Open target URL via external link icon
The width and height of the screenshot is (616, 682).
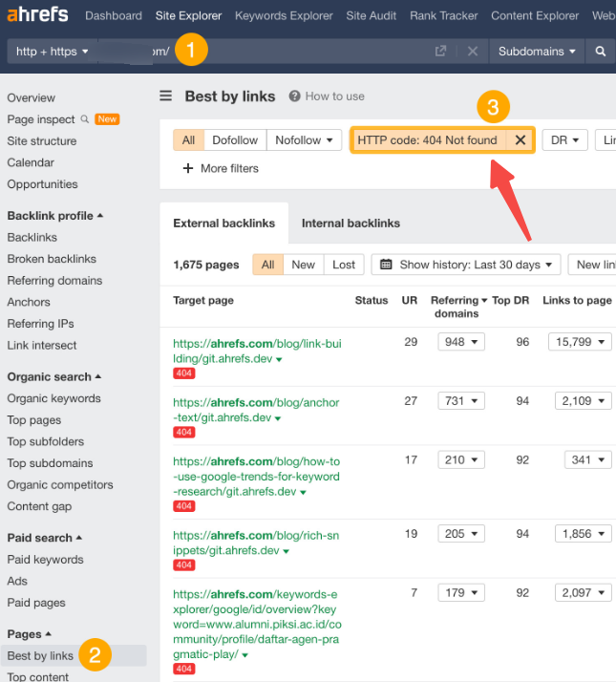(440, 52)
